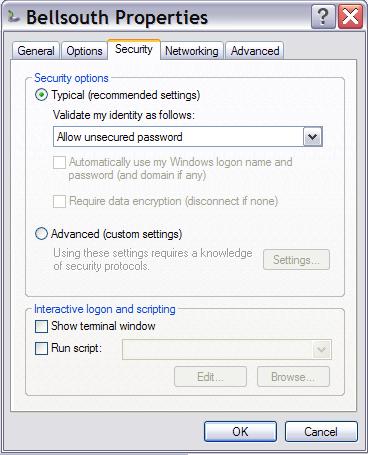This screenshot has height=455, width=368.
Task: Click the Cancel button
Action: tap(321, 432)
